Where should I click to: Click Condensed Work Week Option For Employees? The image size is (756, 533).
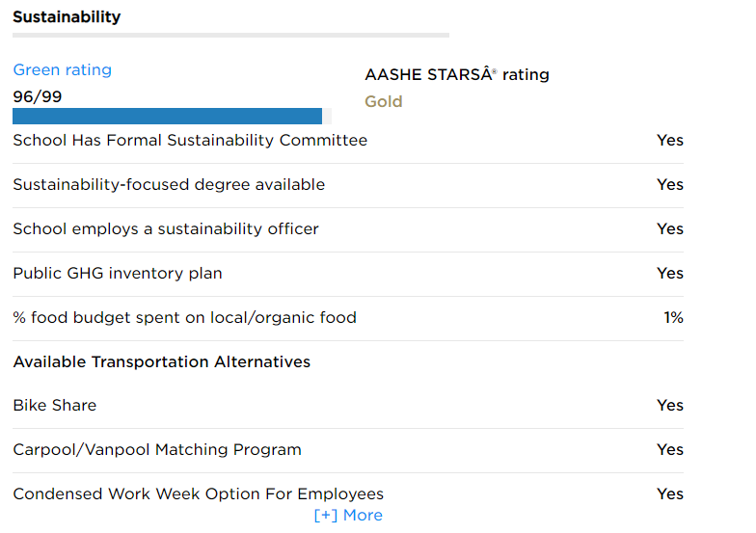coord(198,494)
